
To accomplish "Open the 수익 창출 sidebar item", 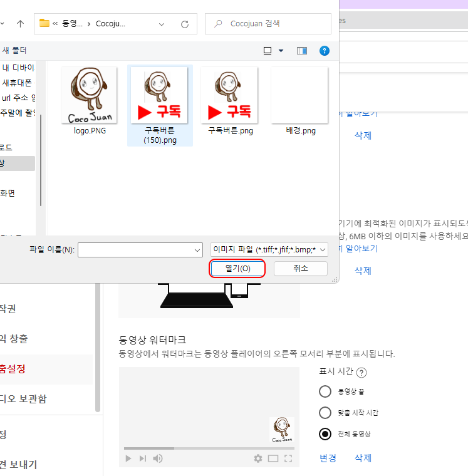I will click(x=14, y=338).
